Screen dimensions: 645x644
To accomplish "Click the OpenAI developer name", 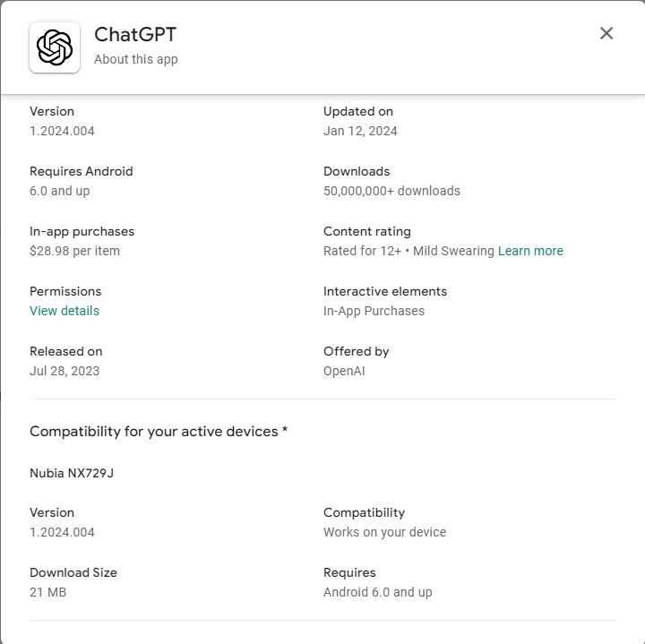I will coord(344,371).
